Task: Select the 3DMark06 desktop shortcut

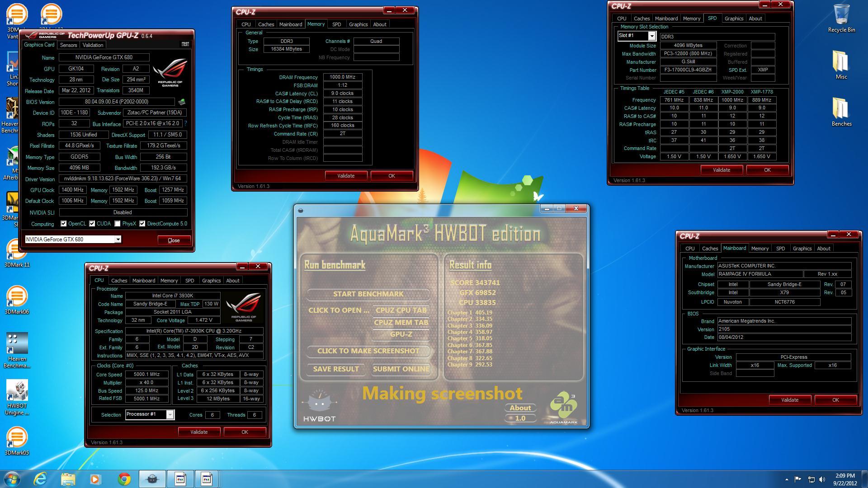Action: [x=17, y=300]
